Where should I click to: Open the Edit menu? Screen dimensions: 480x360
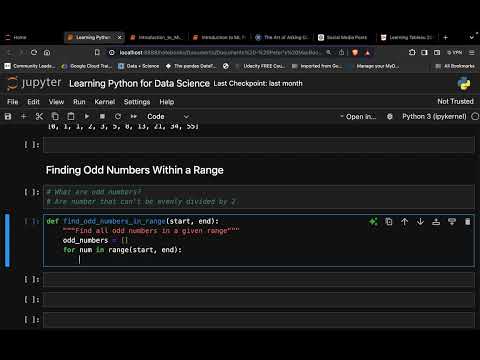click(33, 102)
